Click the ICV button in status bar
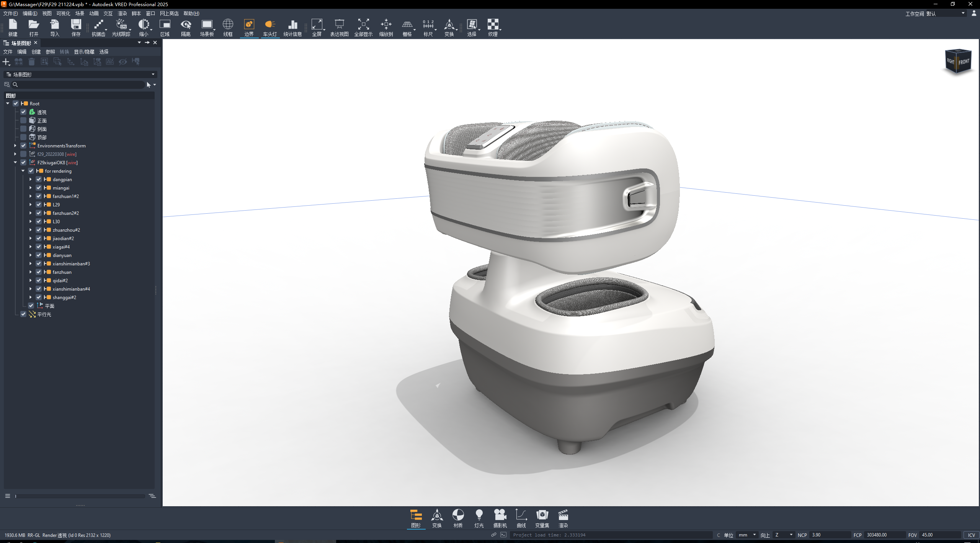This screenshot has width=980, height=543. point(971,535)
